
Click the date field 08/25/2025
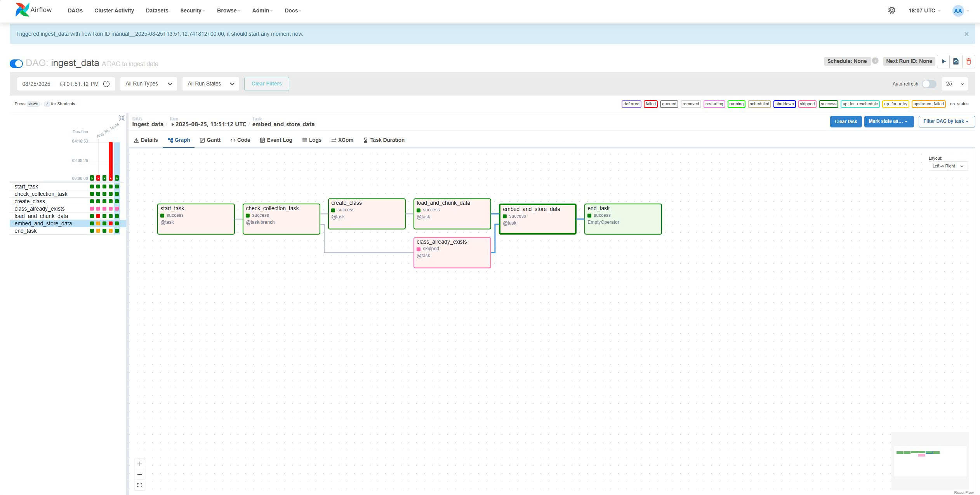36,84
